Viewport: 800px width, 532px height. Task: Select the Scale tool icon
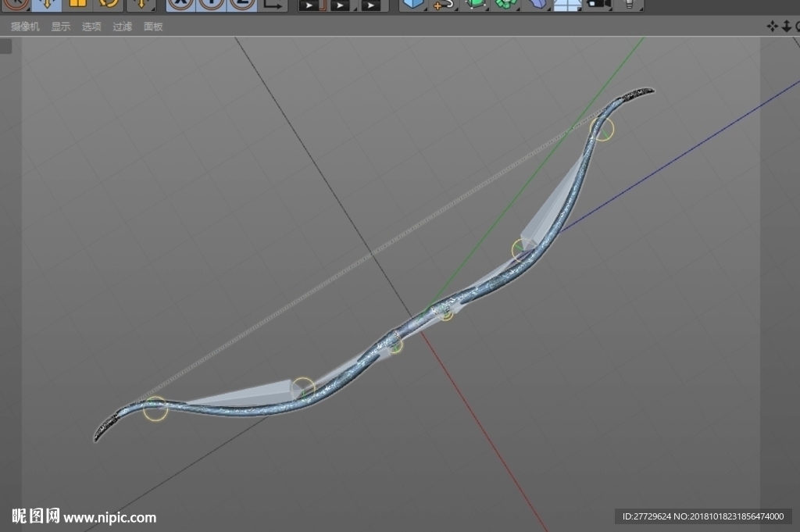[x=77, y=5]
